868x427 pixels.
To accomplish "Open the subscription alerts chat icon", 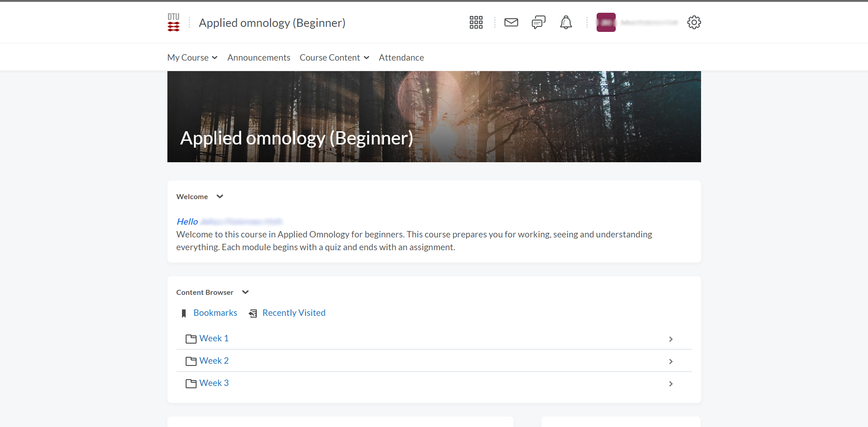I will click(538, 22).
